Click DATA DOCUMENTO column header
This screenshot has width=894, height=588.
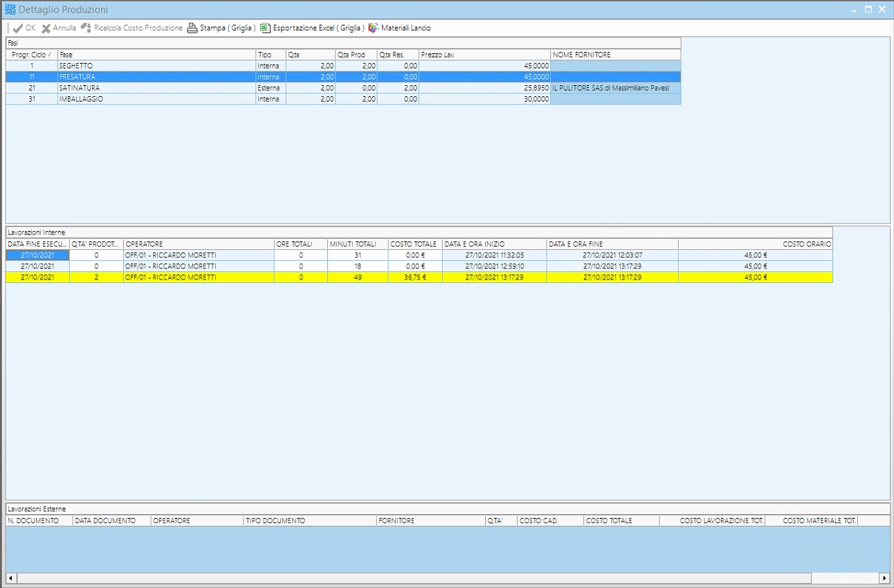[111, 521]
